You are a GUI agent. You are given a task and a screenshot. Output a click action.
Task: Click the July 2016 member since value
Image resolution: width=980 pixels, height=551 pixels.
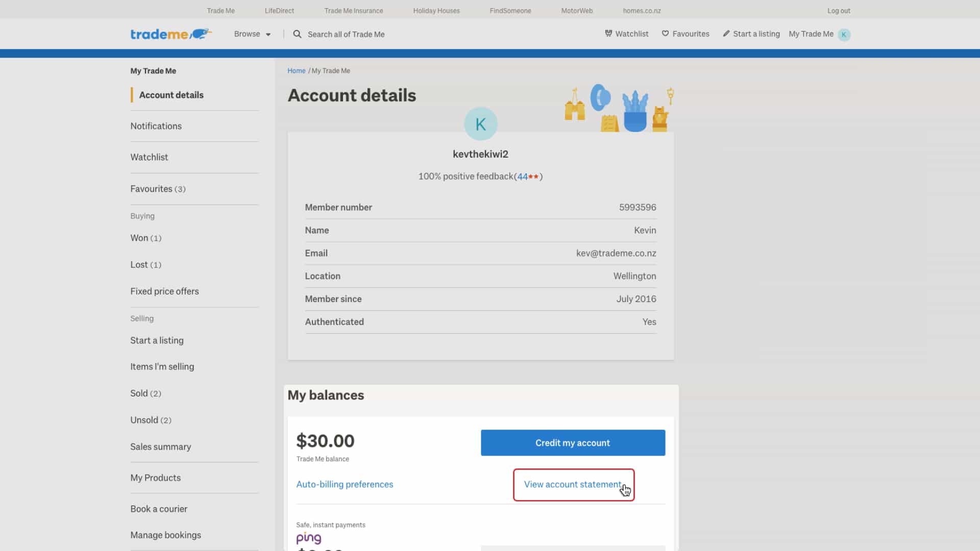coord(636,299)
